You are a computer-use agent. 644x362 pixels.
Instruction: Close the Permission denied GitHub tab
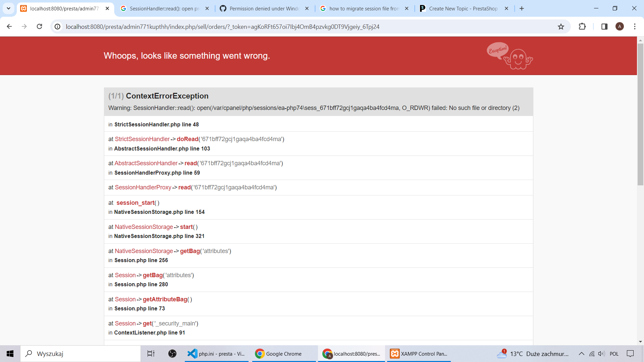(x=307, y=8)
